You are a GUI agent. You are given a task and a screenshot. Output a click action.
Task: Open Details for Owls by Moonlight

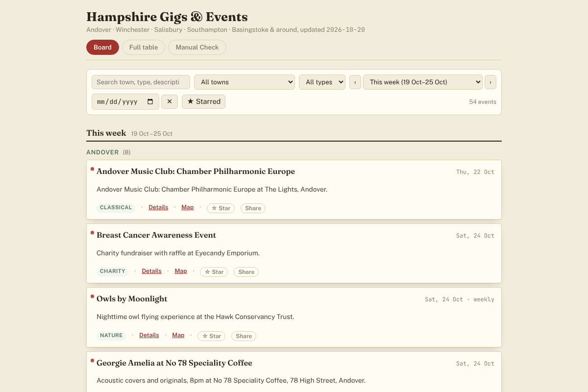pos(149,335)
